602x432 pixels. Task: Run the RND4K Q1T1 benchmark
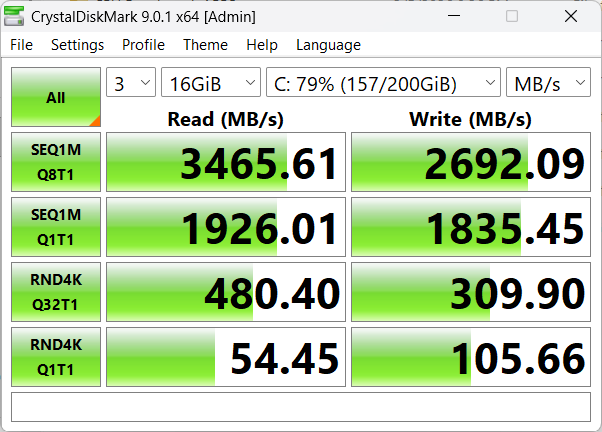tap(56, 356)
